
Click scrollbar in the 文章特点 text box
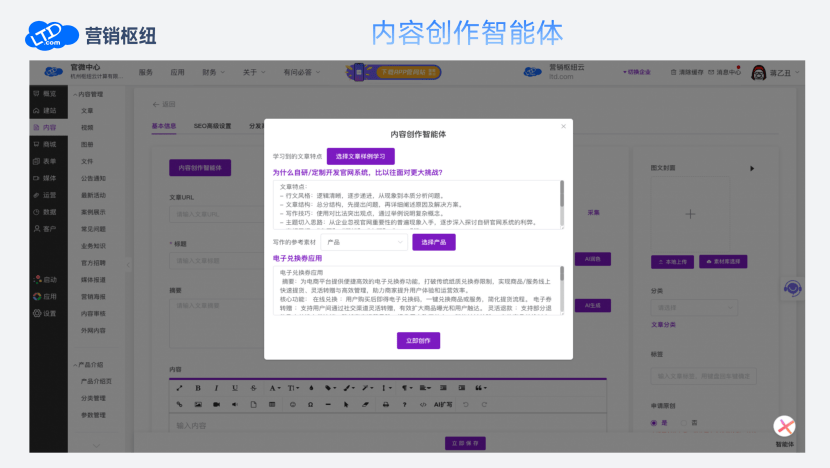click(x=561, y=191)
